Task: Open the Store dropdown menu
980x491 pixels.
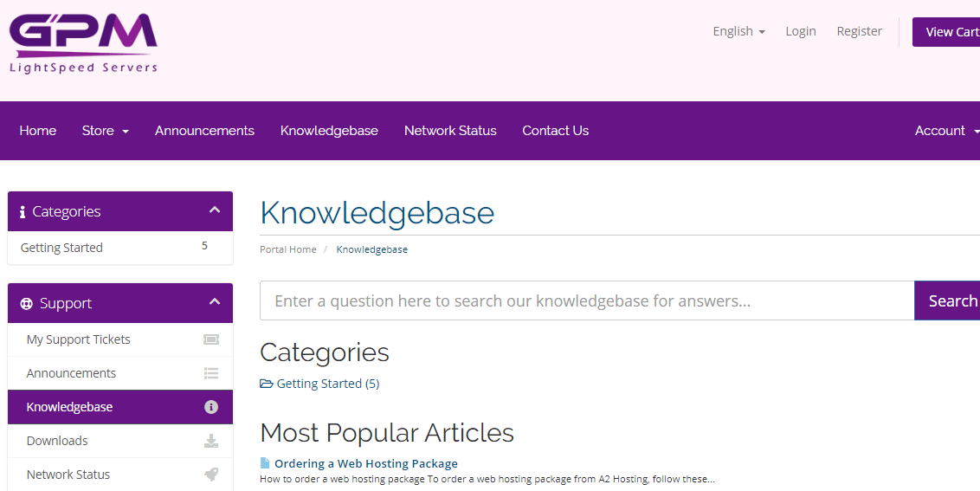Action: [x=105, y=131]
